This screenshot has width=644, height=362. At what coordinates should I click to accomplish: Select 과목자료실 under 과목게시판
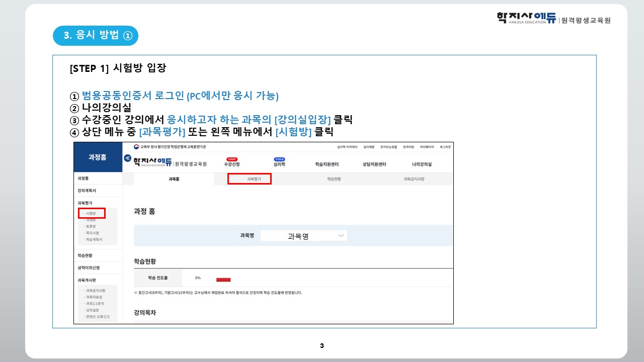tap(94, 298)
